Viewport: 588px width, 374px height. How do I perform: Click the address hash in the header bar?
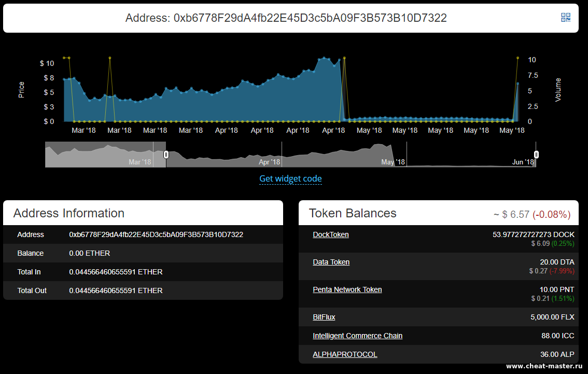(x=310, y=18)
